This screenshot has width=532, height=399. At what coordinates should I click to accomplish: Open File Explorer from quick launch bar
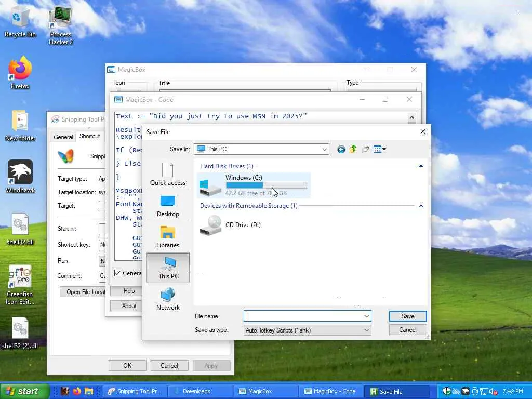pos(89,391)
